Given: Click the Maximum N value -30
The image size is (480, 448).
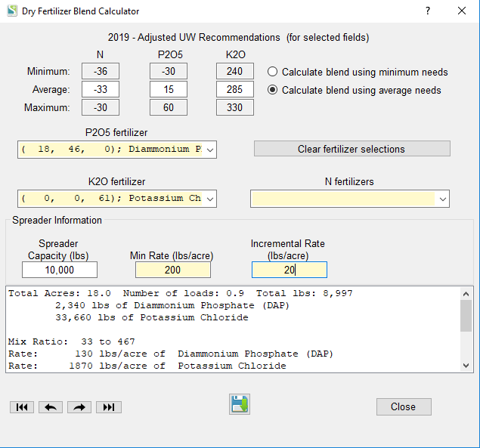Looking at the screenshot, I should [101, 107].
